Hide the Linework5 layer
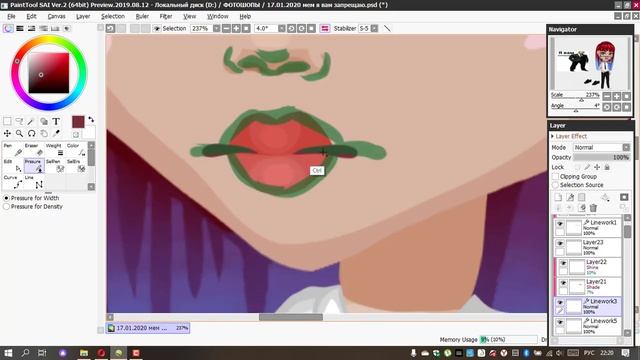The width and height of the screenshot is (640, 360). click(x=560, y=322)
